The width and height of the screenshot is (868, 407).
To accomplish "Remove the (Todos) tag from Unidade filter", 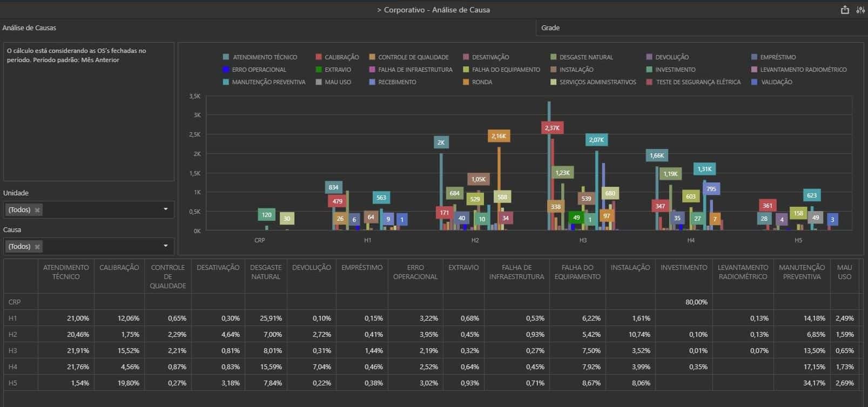I will click(x=37, y=210).
